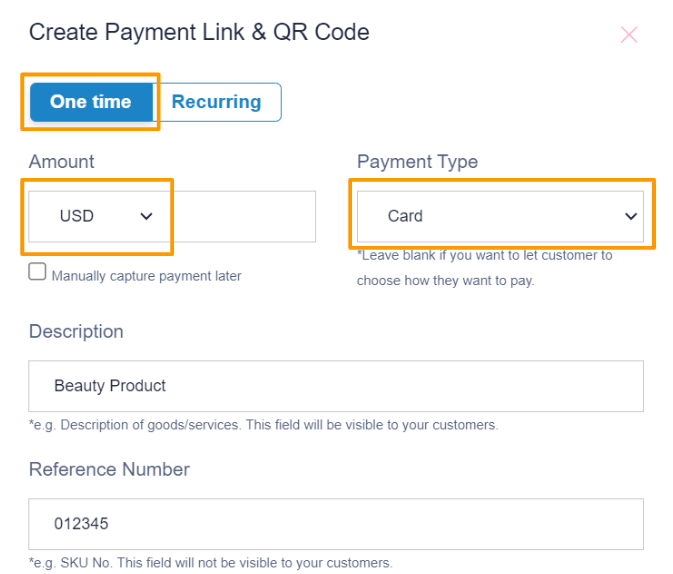Click the chevron next to USD
Viewport: 673px width, 574px height.
click(x=146, y=216)
